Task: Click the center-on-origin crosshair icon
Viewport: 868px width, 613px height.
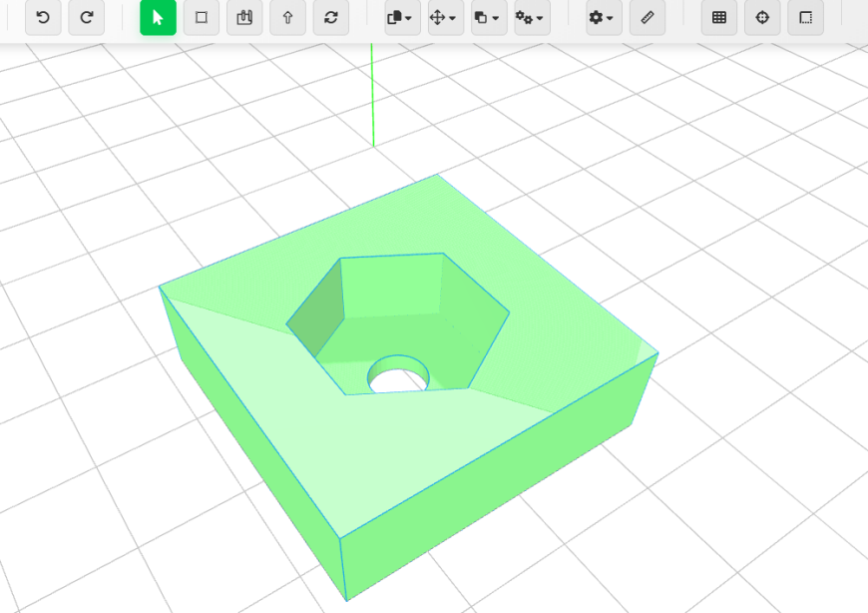Action: tap(761, 18)
